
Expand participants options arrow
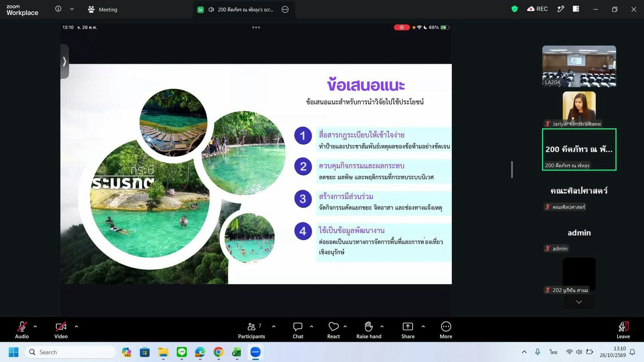pyautogui.click(x=274, y=327)
